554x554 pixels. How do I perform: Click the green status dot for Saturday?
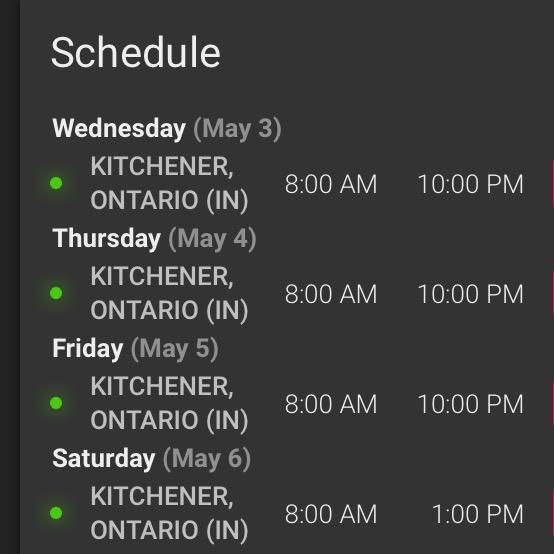56,513
